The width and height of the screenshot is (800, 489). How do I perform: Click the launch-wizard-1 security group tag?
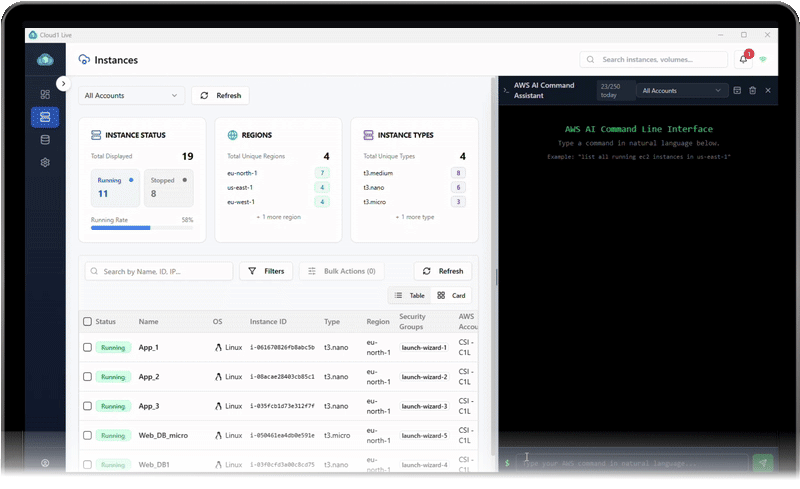point(424,348)
